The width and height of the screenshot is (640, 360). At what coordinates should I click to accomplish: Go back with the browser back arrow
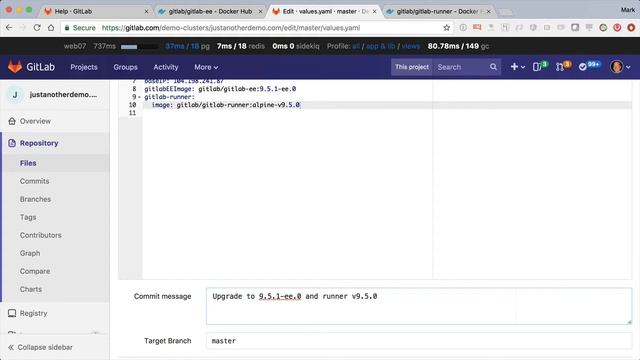point(9,28)
